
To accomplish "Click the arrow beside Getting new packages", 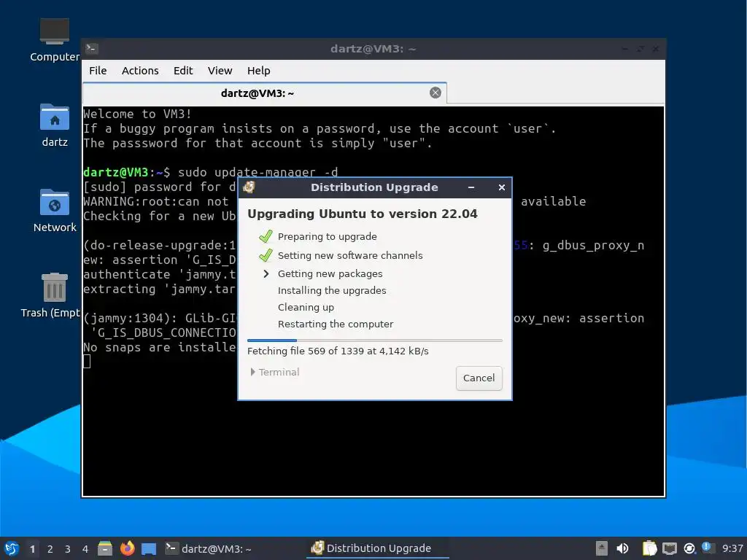I will (266, 274).
